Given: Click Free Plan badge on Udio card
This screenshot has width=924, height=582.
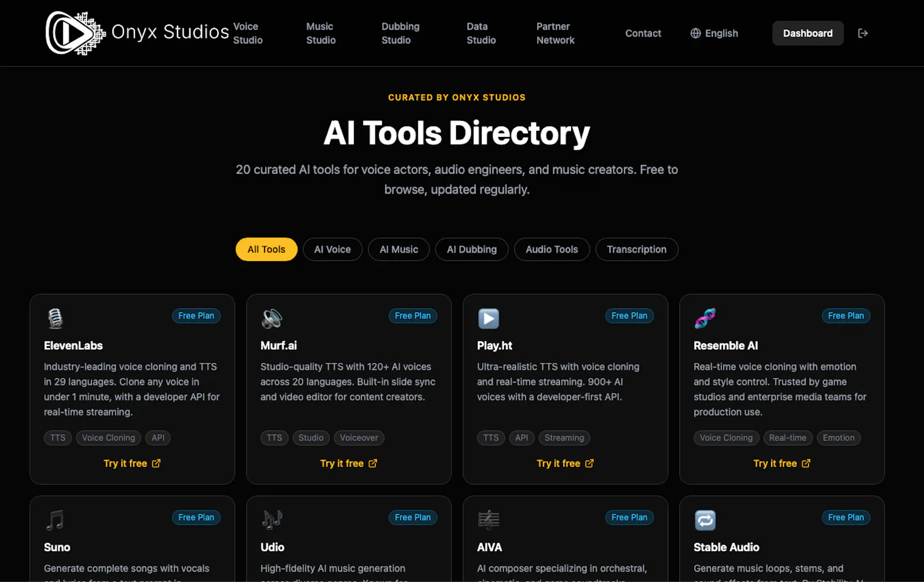Looking at the screenshot, I should (412, 517).
